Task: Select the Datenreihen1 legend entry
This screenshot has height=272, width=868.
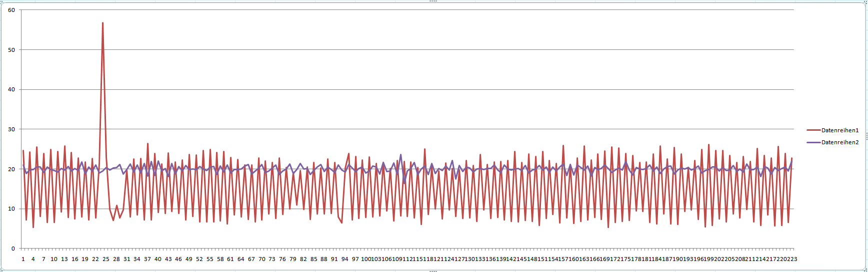Action: coord(832,130)
